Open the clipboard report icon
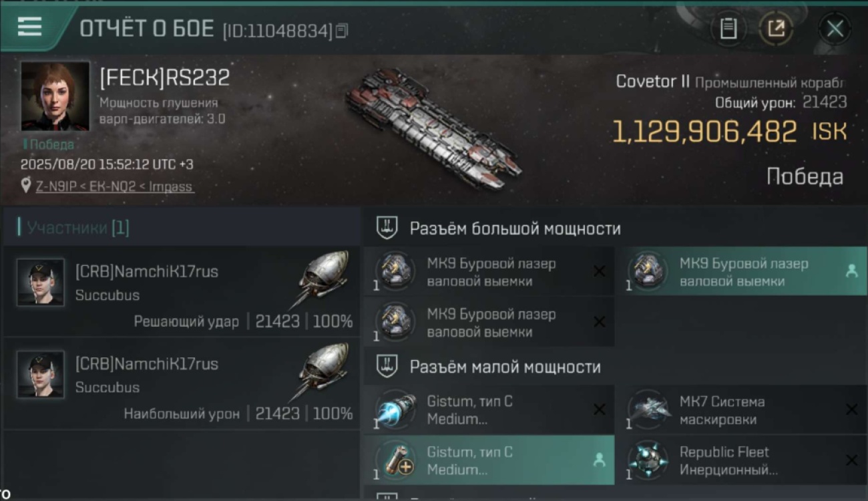Image resolution: width=868 pixels, height=501 pixels. click(x=728, y=29)
